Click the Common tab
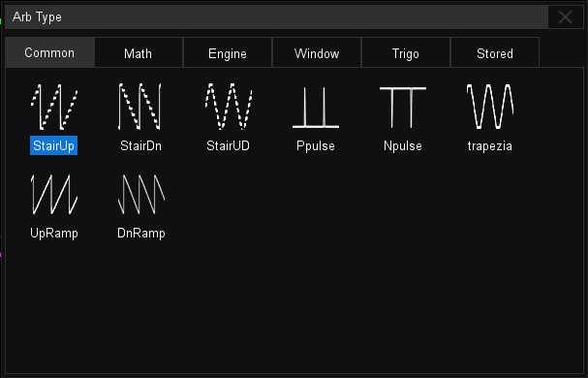The image size is (588, 378). pos(49,52)
